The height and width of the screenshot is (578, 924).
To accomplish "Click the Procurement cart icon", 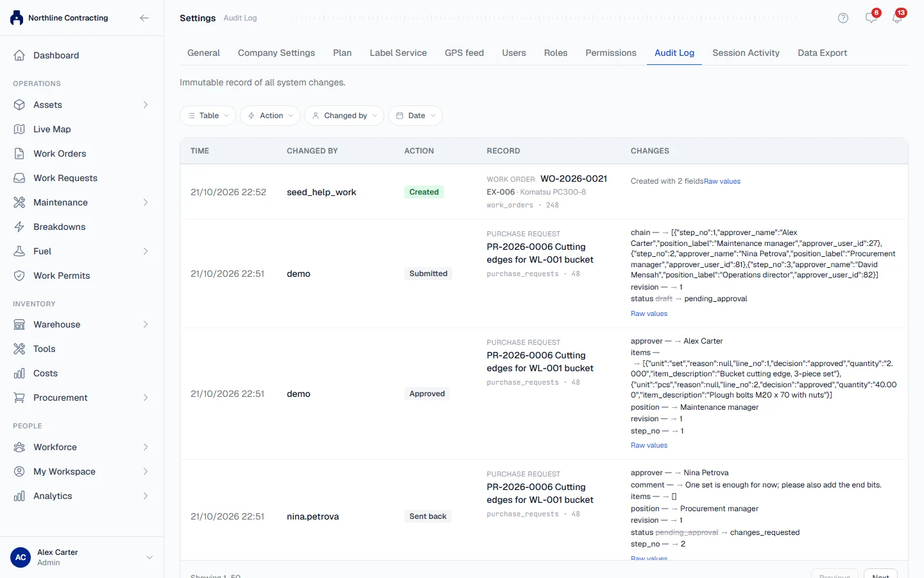I will [x=19, y=398].
